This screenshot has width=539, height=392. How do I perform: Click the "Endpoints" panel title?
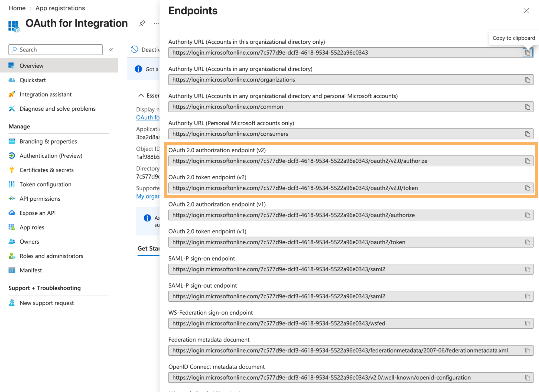(x=193, y=11)
